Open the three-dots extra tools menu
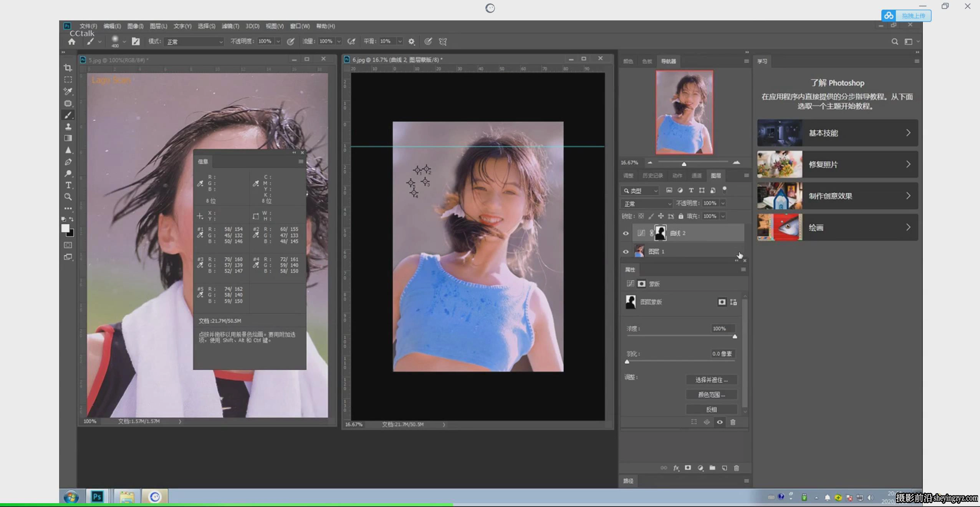Screen dimensions: 980x507 click(68, 209)
